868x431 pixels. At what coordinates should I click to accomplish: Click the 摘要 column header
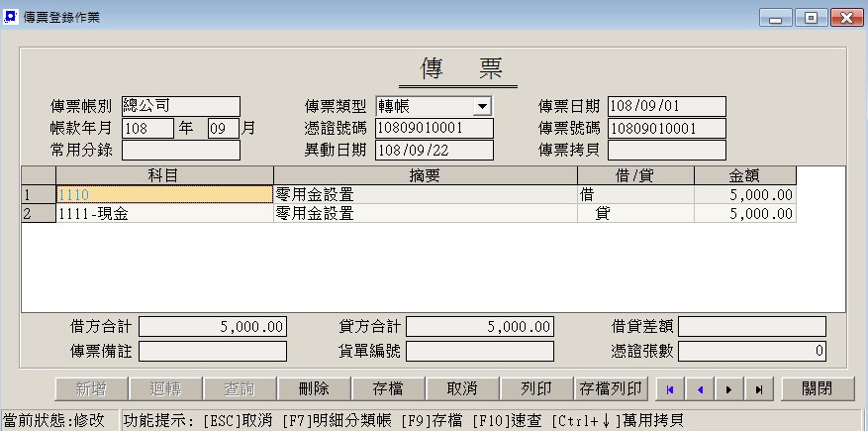pyautogui.click(x=426, y=175)
